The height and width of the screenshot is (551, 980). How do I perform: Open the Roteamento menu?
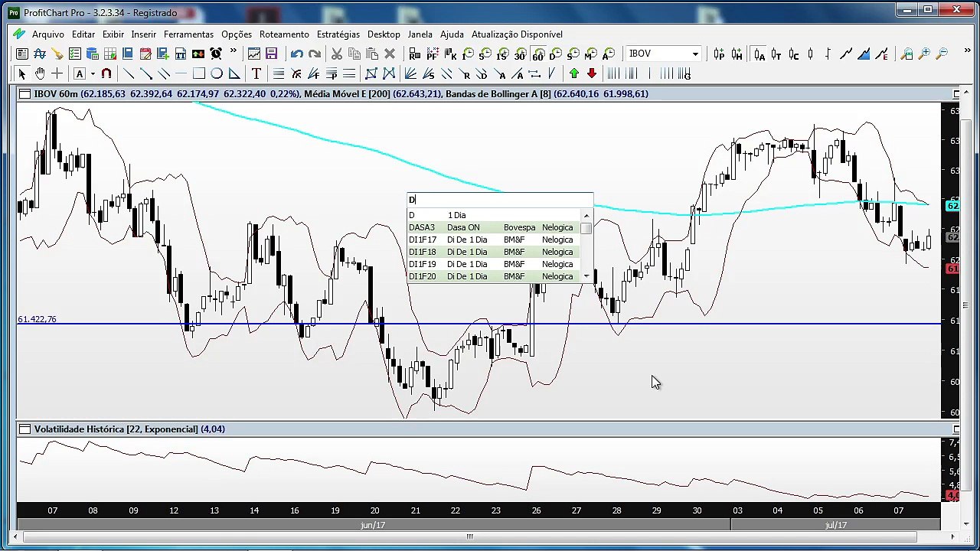click(x=284, y=34)
